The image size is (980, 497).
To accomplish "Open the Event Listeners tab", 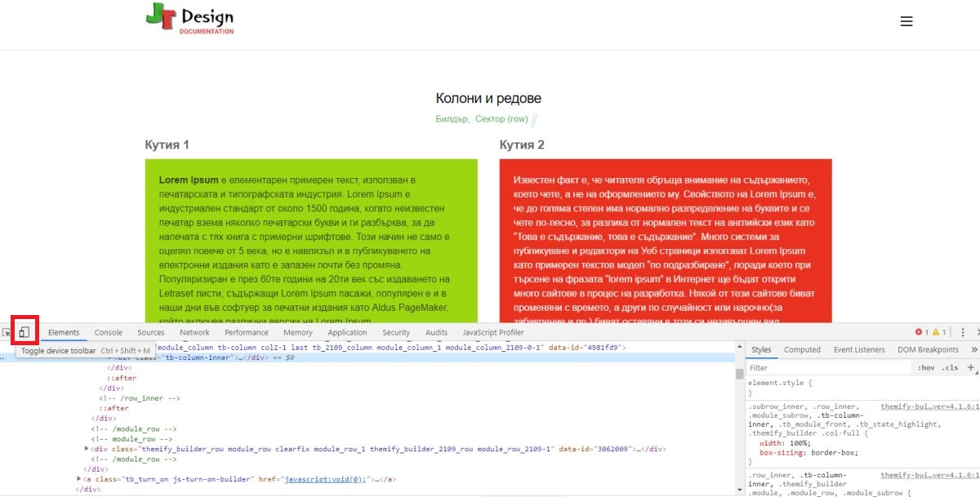I will [859, 350].
